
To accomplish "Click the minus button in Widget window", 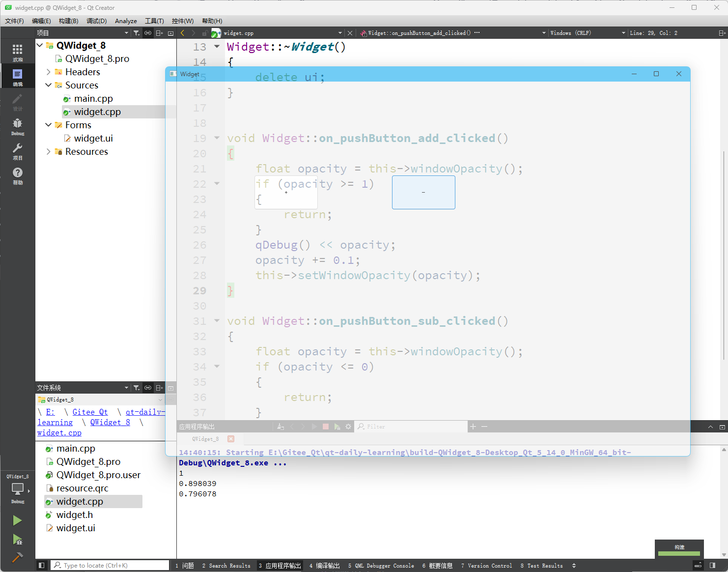I will 423,192.
